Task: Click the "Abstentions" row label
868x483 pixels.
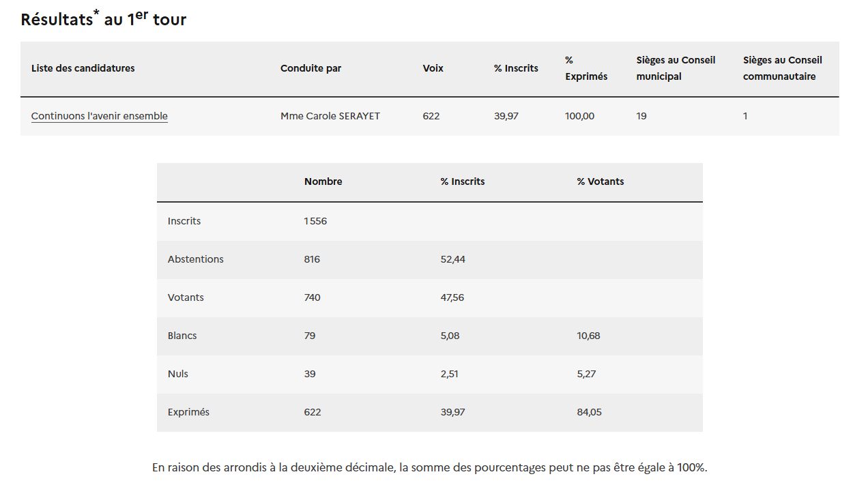Action: [195, 259]
